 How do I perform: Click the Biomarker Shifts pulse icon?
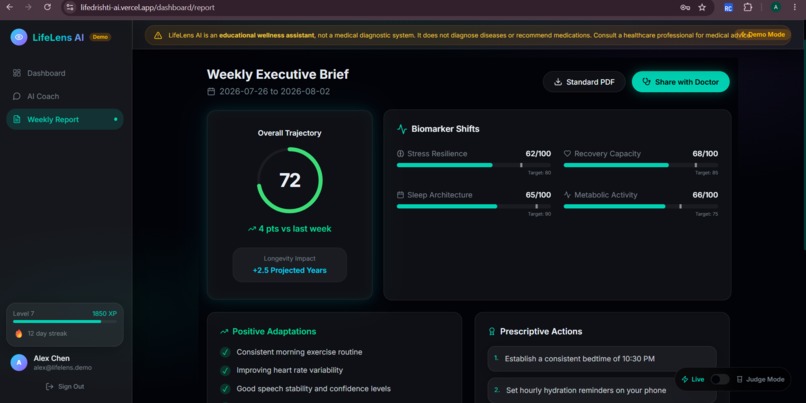[x=402, y=129]
